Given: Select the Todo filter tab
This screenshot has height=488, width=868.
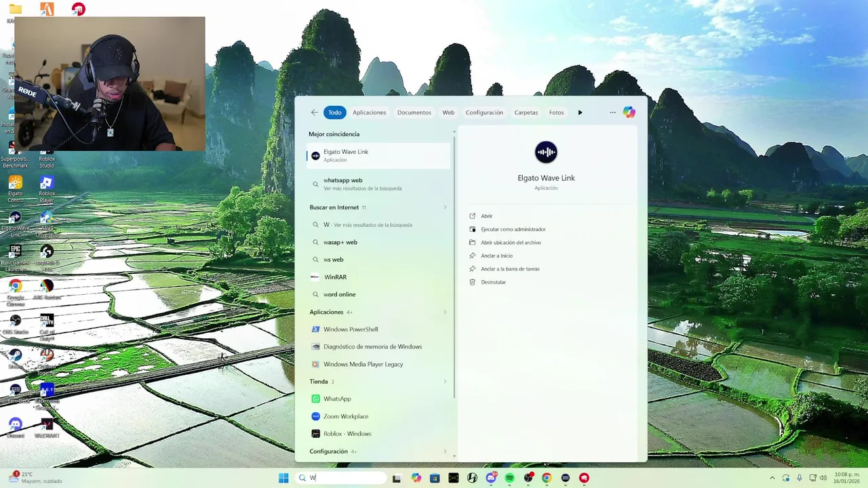Looking at the screenshot, I should click(335, 113).
